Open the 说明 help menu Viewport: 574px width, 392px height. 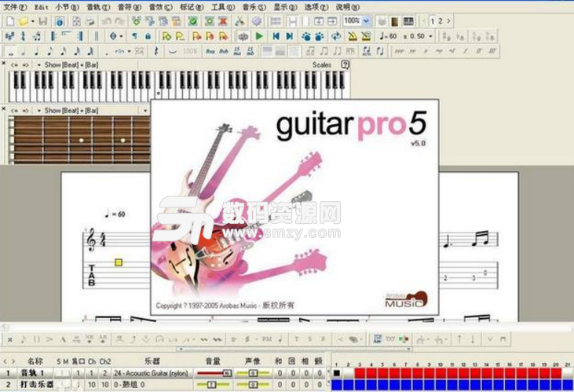348,7
